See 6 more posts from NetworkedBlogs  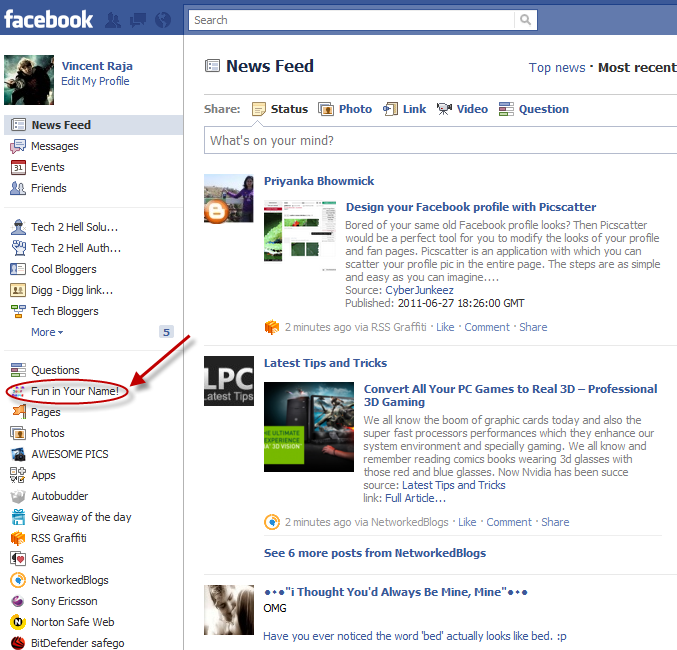click(375, 553)
